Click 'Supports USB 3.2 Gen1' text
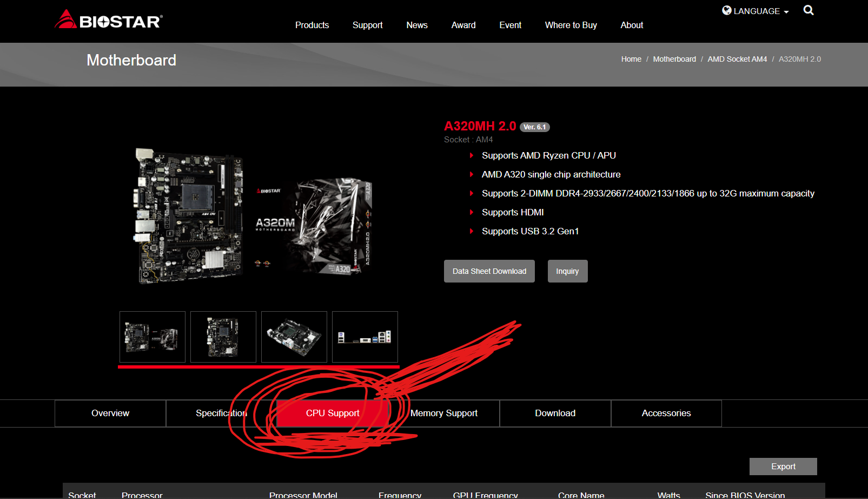The image size is (868, 499). pyautogui.click(x=530, y=231)
